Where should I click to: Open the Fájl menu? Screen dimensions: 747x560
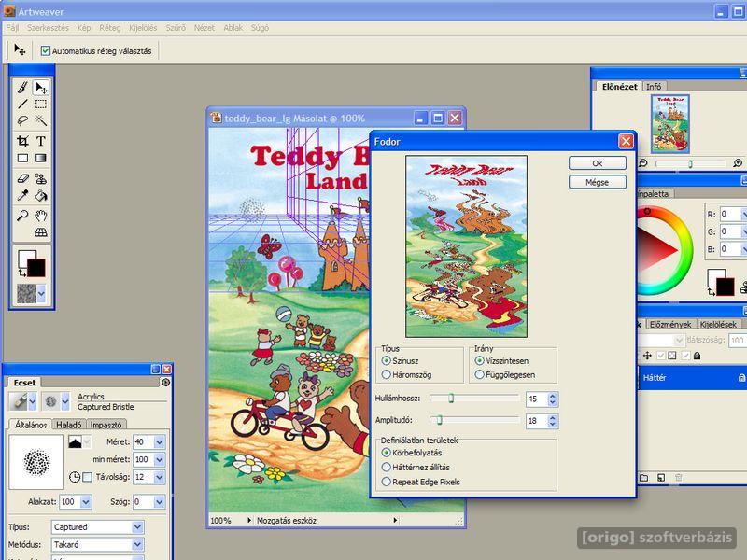pos(12,28)
